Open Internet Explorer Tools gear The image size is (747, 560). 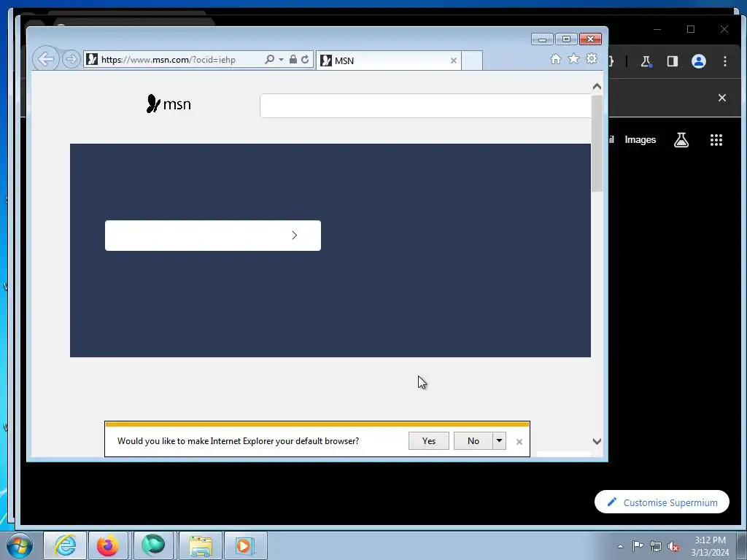click(x=592, y=58)
